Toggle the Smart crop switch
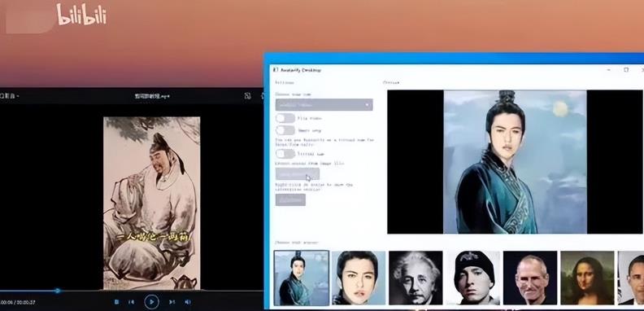This screenshot has height=311, width=644. tap(285, 130)
